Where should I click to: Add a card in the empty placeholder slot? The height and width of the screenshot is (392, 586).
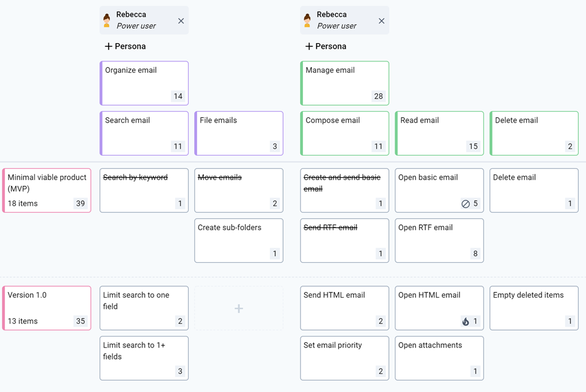click(239, 308)
